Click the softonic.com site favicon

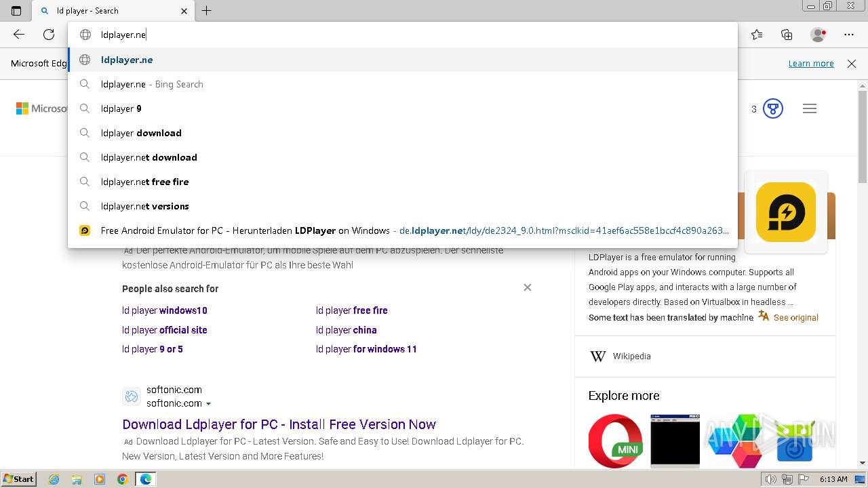point(132,396)
